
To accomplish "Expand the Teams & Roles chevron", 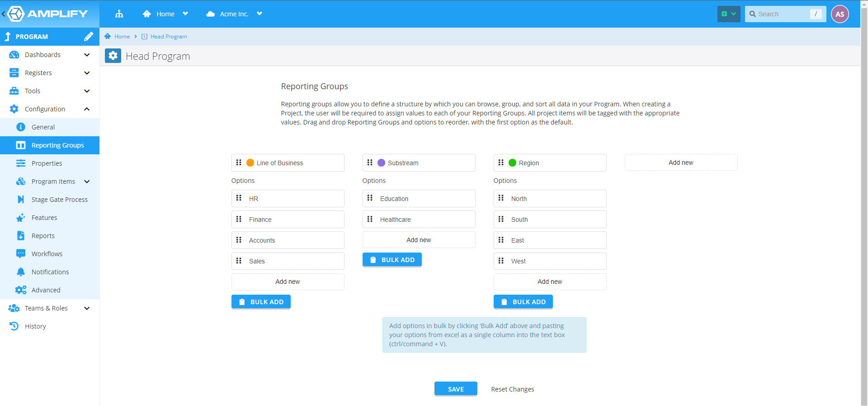I will pos(87,308).
